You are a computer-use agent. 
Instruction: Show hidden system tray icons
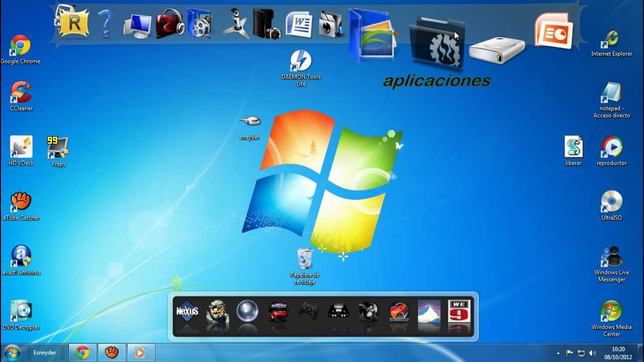tap(558, 353)
